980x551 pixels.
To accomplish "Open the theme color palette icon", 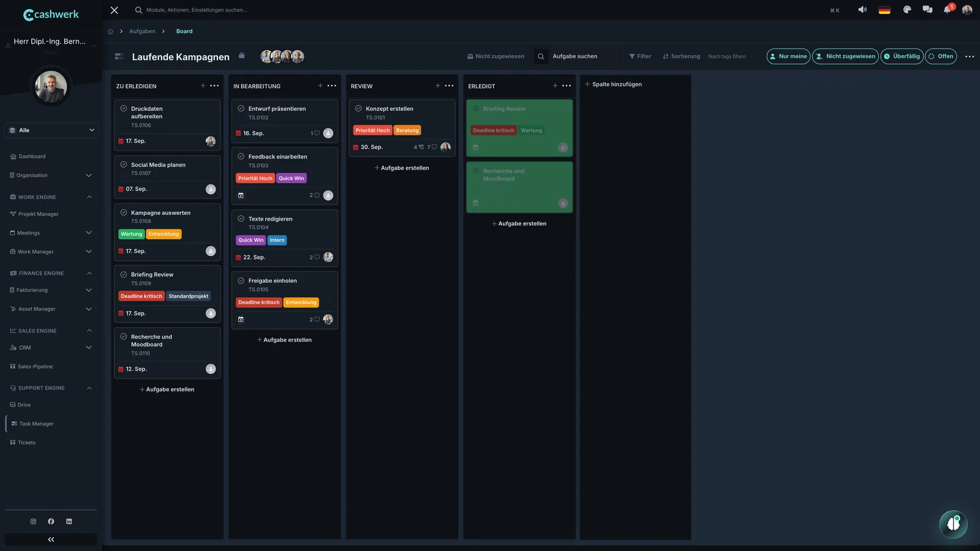I will click(907, 10).
